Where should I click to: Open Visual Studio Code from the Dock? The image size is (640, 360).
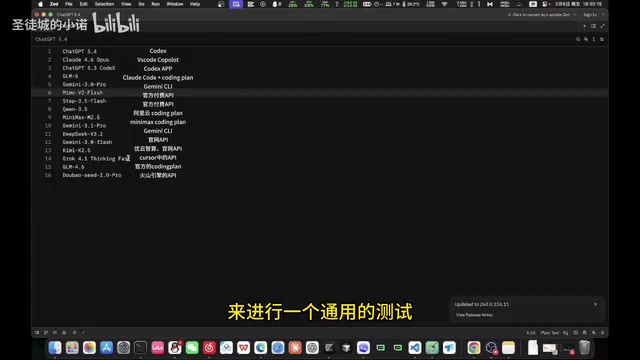[415, 348]
